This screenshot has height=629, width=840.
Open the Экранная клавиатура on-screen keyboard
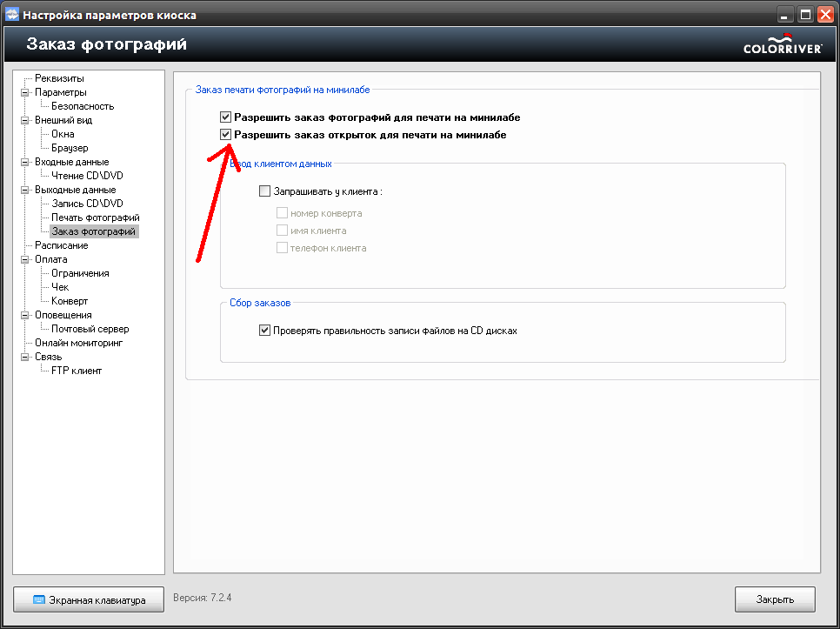(x=89, y=599)
